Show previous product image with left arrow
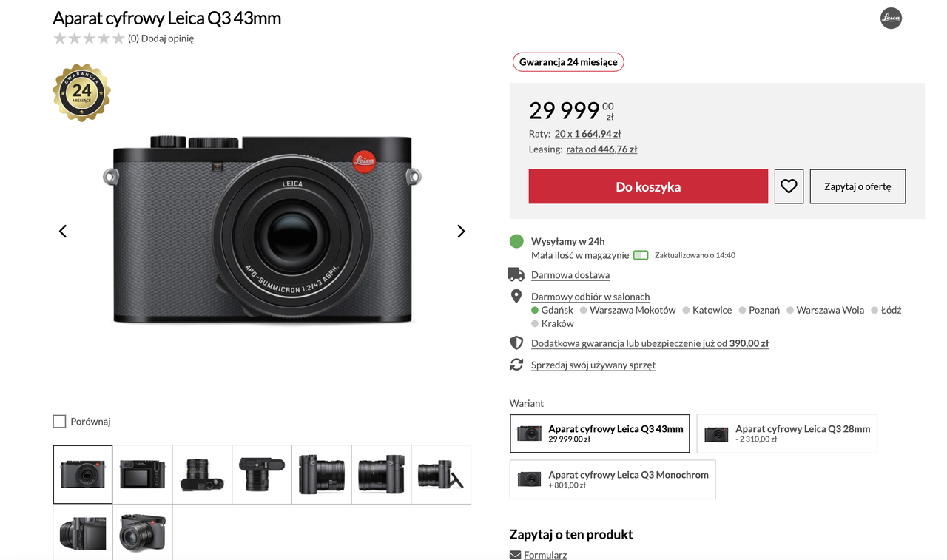Image resolution: width=947 pixels, height=560 pixels. [63, 232]
